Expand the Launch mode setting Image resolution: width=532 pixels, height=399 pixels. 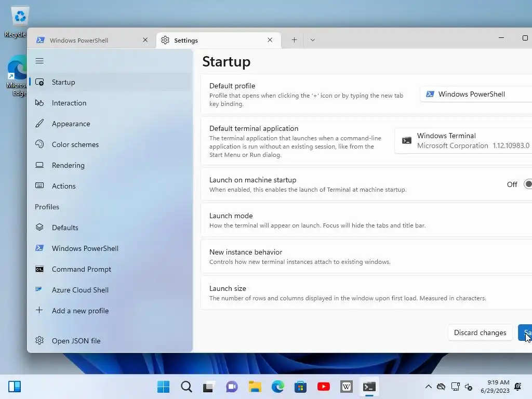pos(366,220)
